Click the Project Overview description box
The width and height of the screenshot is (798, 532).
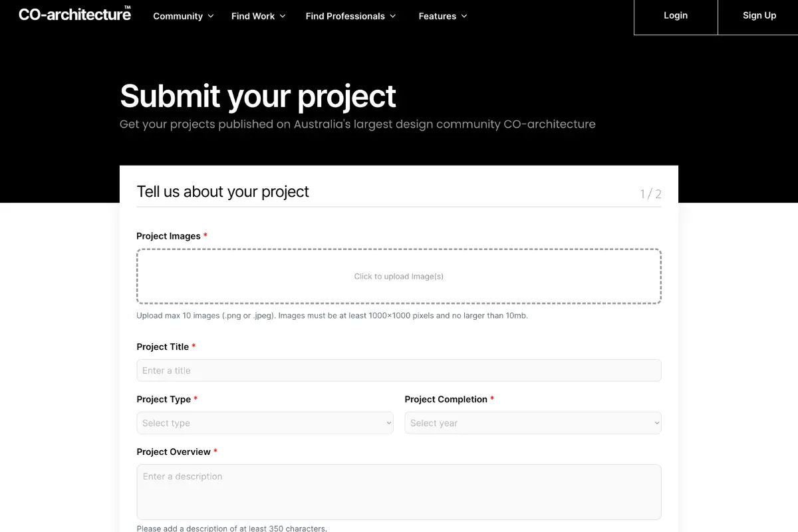pos(398,492)
